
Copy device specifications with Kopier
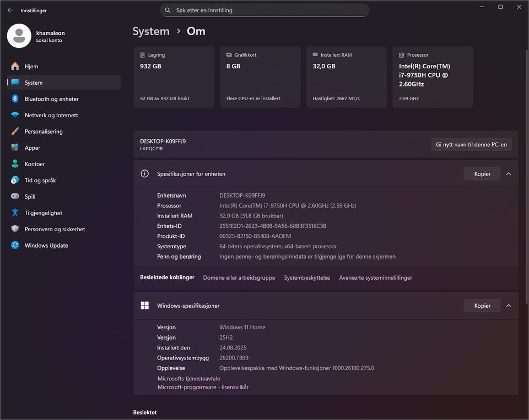(x=482, y=174)
